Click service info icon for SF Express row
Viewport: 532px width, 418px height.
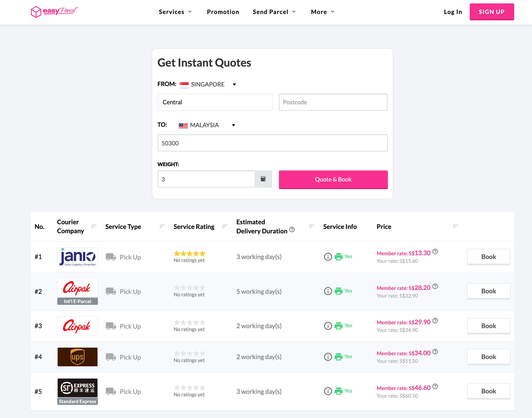coord(328,391)
